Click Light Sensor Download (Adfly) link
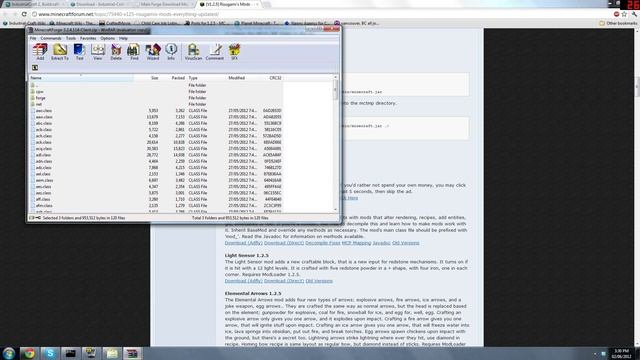The width and height of the screenshot is (640, 360). tap(243, 281)
